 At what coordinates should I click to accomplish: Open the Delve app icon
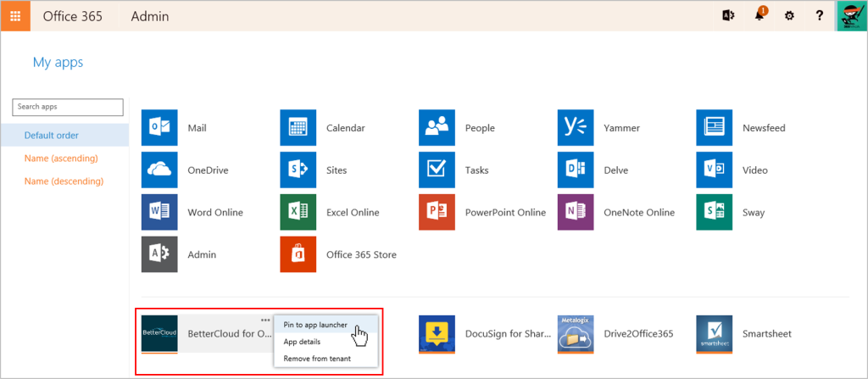(576, 170)
